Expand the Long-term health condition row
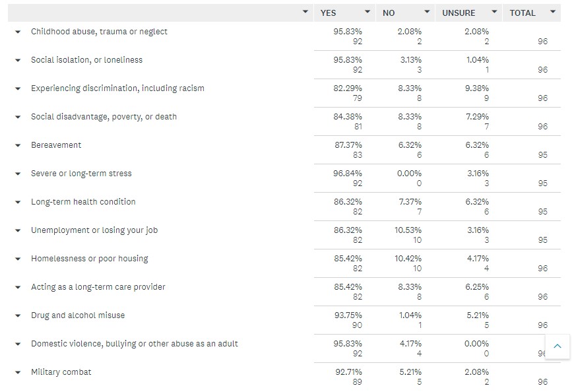 click(x=17, y=202)
